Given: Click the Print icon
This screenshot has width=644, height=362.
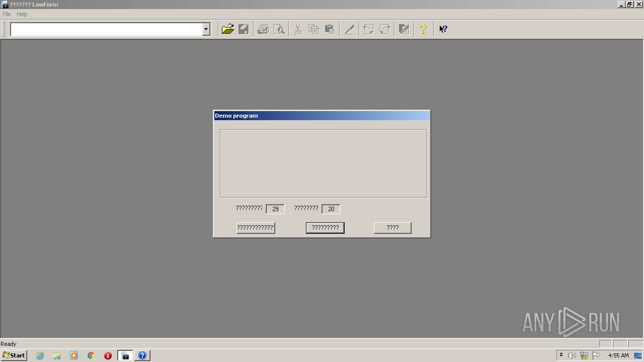Looking at the screenshot, I should coord(263,29).
